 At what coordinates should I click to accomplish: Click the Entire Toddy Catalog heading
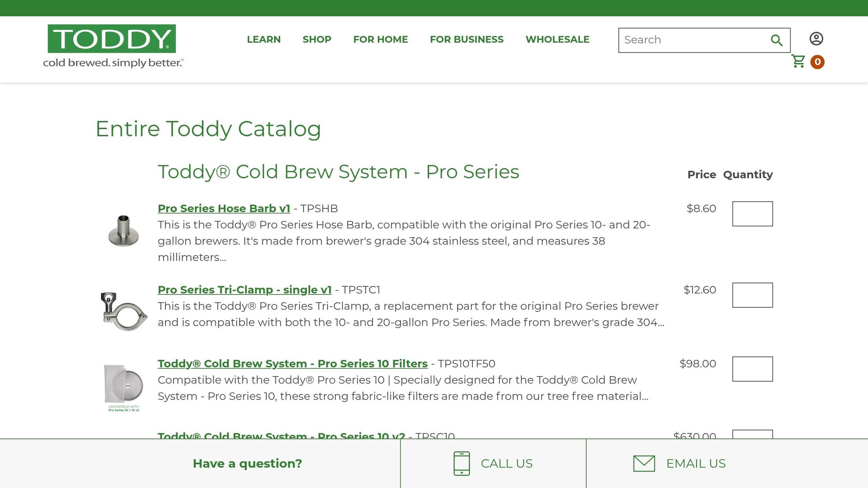[208, 129]
